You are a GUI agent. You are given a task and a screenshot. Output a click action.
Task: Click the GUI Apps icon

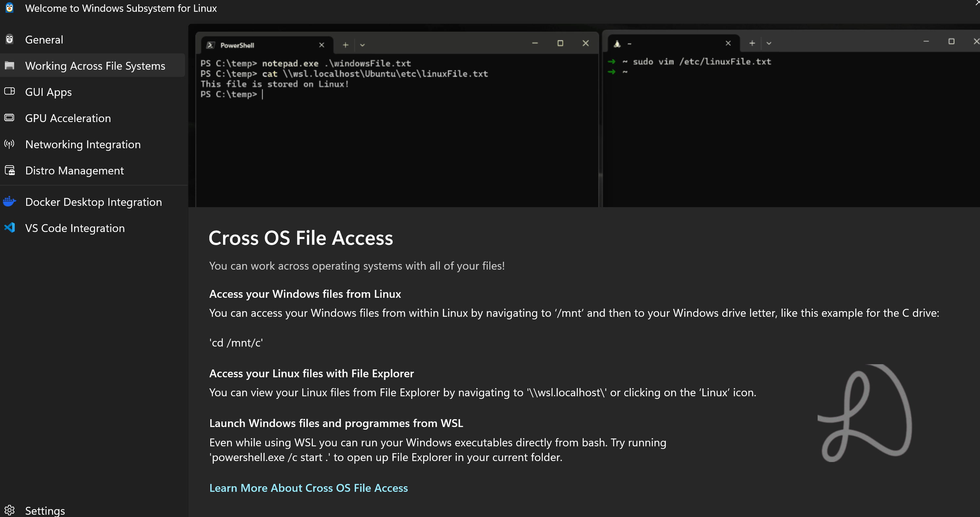[9, 91]
